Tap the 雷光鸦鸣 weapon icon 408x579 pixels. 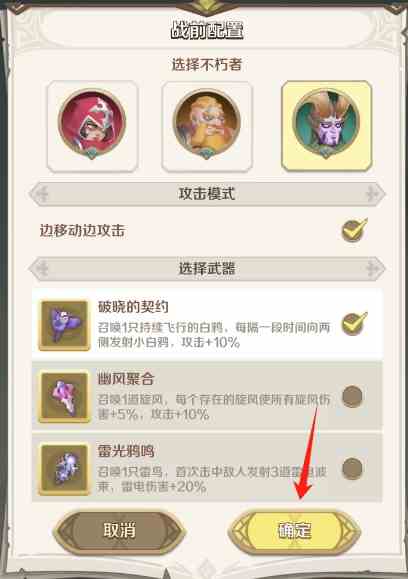pyautogui.click(x=65, y=469)
